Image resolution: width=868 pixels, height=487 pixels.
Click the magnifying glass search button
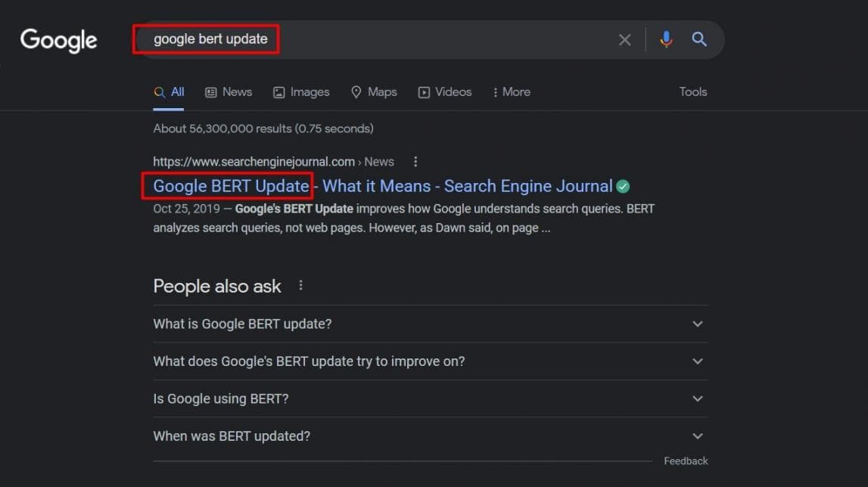click(x=699, y=39)
